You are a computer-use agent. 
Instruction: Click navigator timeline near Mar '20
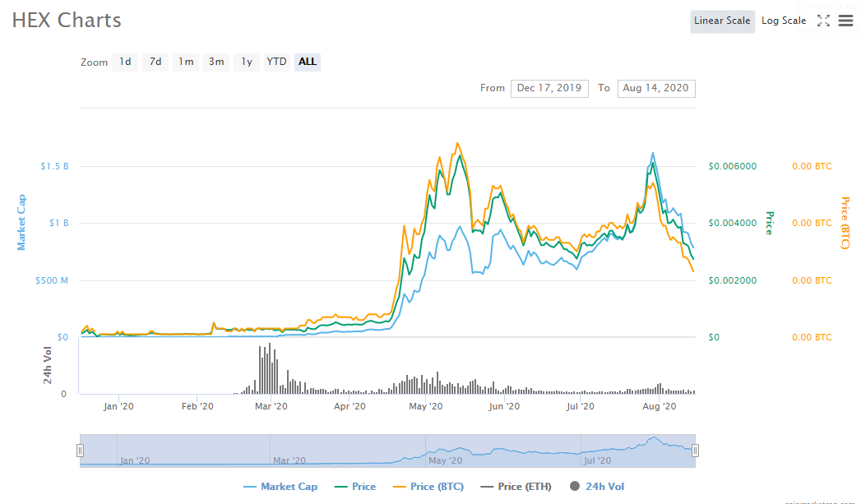coord(289,460)
